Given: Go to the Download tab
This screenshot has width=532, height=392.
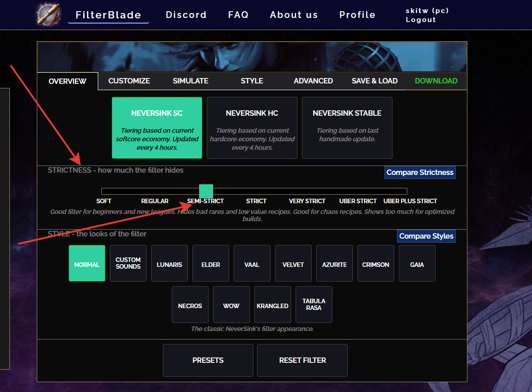Looking at the screenshot, I should click(x=436, y=81).
